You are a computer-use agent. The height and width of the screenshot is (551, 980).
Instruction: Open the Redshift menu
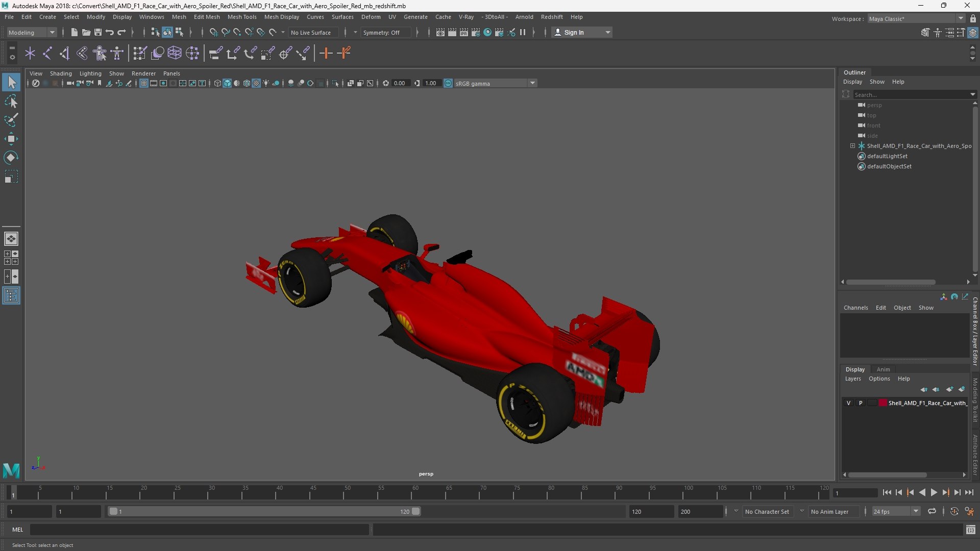coord(552,17)
